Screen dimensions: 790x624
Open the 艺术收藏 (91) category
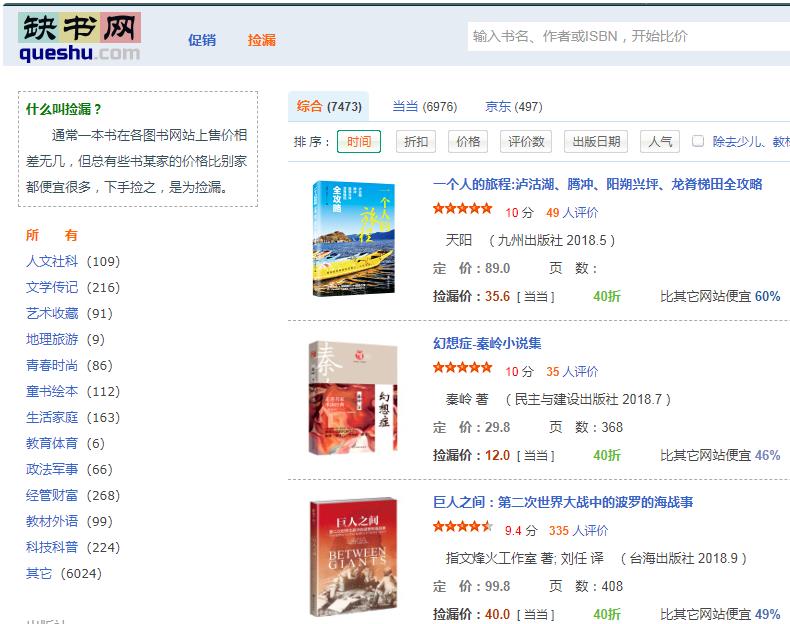coord(69,313)
